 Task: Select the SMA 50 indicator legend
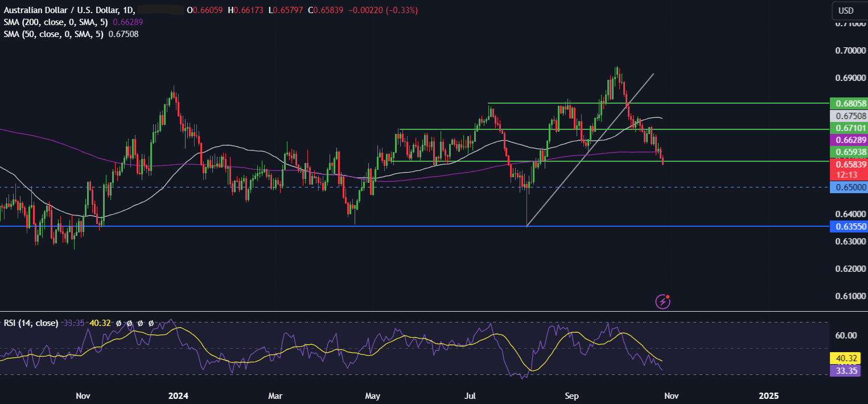click(54, 34)
